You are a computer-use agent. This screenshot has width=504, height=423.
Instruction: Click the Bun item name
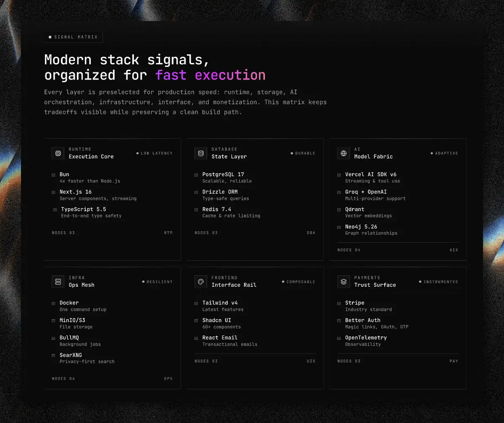point(64,174)
